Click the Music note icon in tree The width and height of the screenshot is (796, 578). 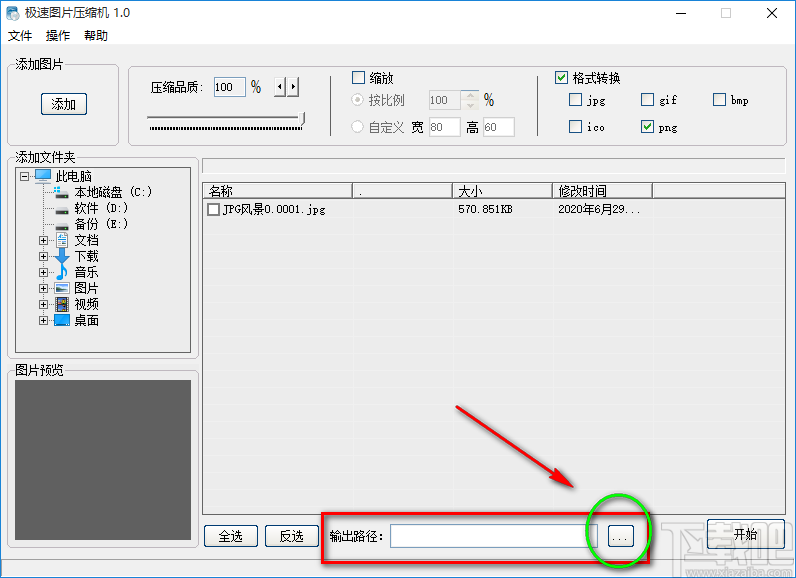62,272
